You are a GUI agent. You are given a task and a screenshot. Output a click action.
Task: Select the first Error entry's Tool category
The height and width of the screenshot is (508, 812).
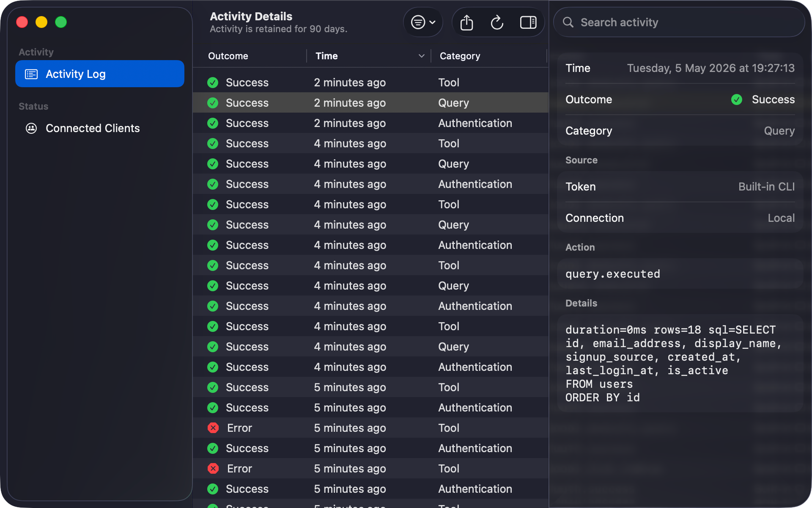pos(449,428)
